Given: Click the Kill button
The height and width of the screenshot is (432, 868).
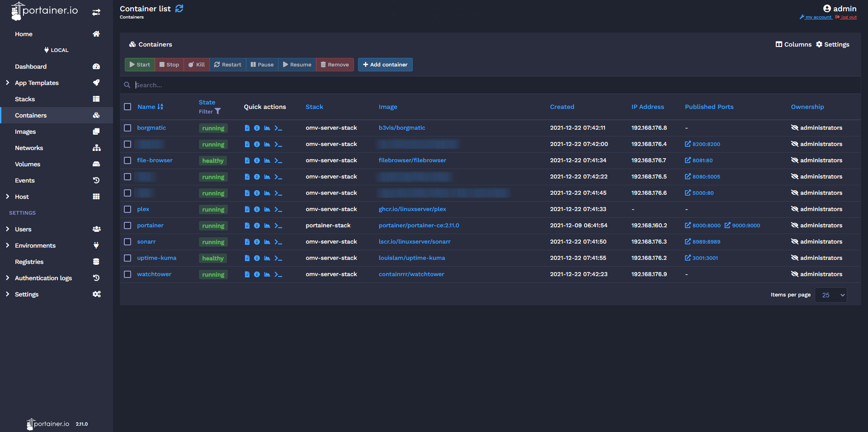Looking at the screenshot, I should (x=197, y=65).
